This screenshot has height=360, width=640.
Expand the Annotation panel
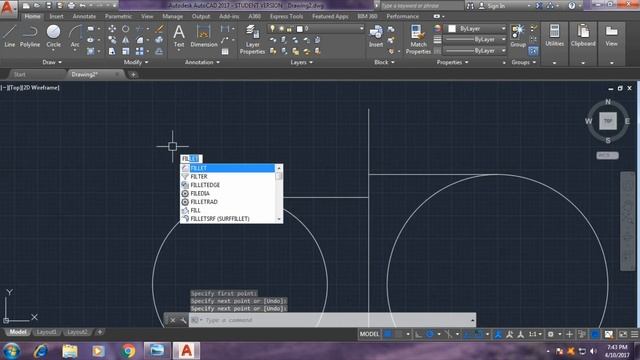pos(202,62)
